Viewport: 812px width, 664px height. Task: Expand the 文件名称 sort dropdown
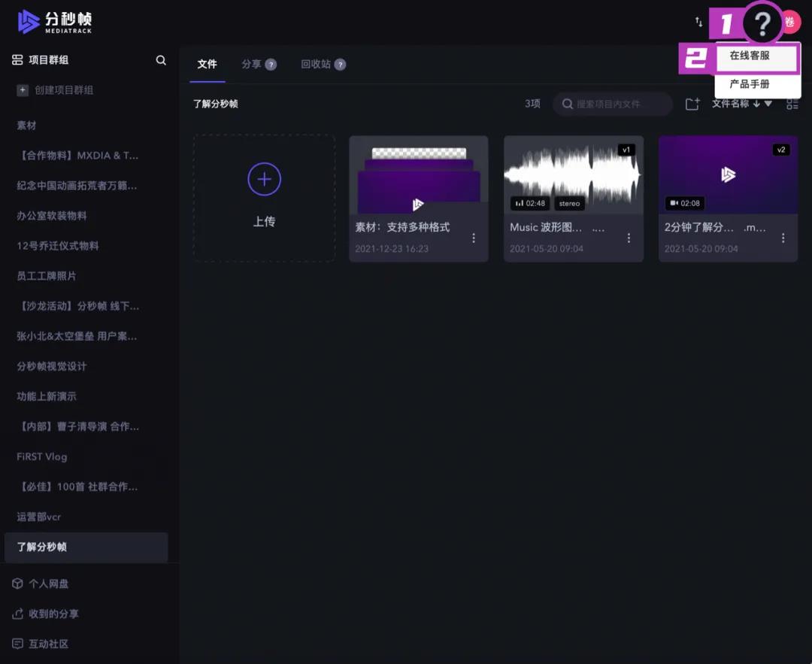tap(741, 104)
